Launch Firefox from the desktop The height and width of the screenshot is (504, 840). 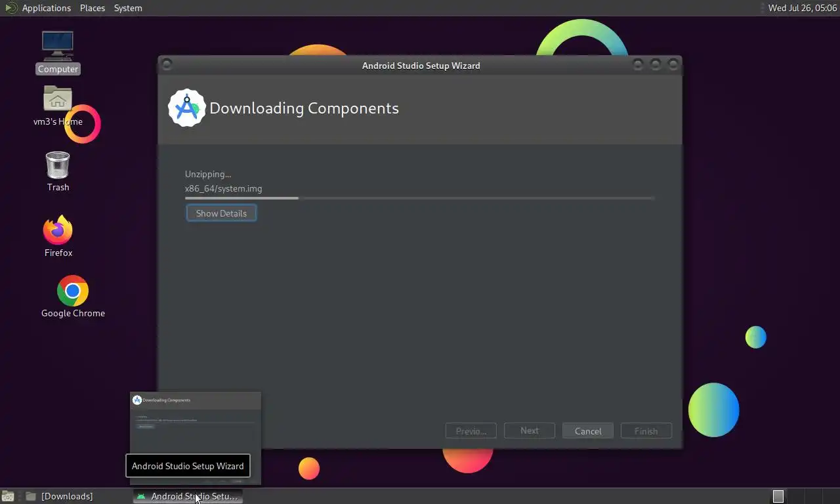pyautogui.click(x=58, y=236)
